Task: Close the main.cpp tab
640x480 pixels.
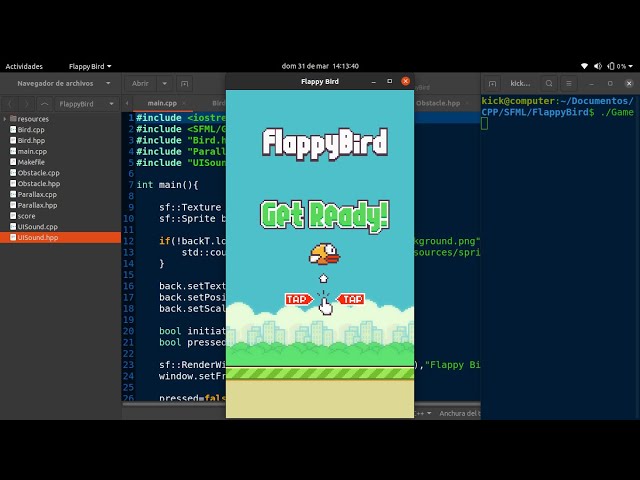Action: [x=184, y=103]
